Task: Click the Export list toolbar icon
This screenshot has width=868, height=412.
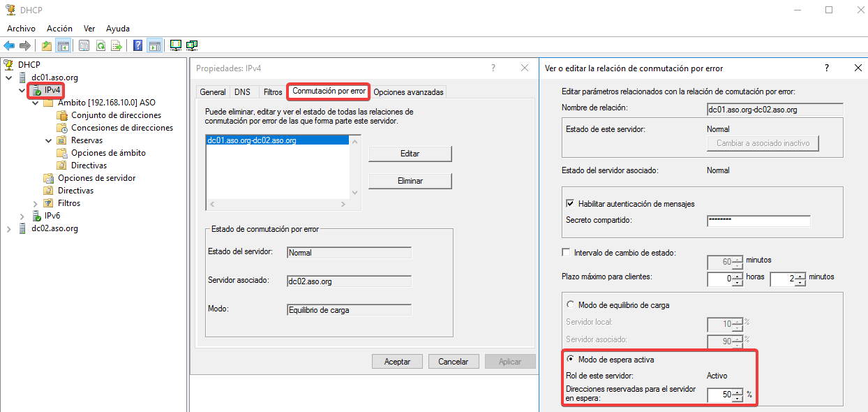Action: pyautogui.click(x=117, y=46)
